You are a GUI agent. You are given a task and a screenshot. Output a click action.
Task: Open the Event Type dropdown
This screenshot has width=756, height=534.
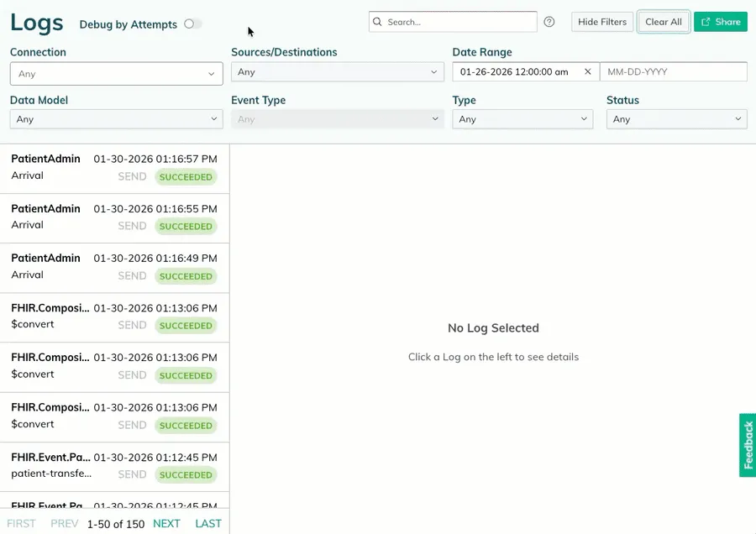coord(338,119)
